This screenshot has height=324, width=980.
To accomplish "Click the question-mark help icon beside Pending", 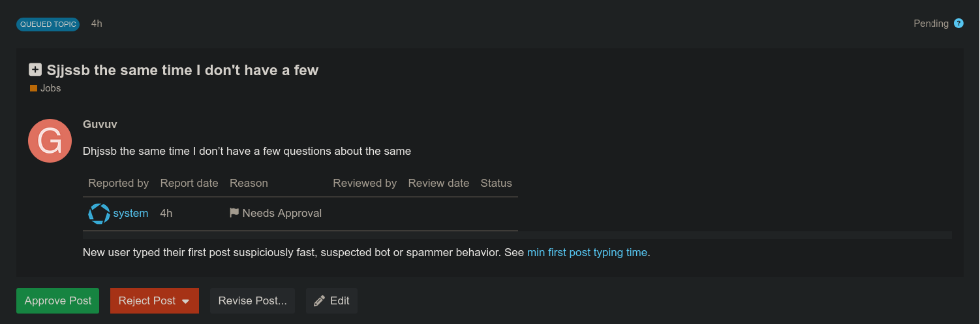I will tap(958, 24).
